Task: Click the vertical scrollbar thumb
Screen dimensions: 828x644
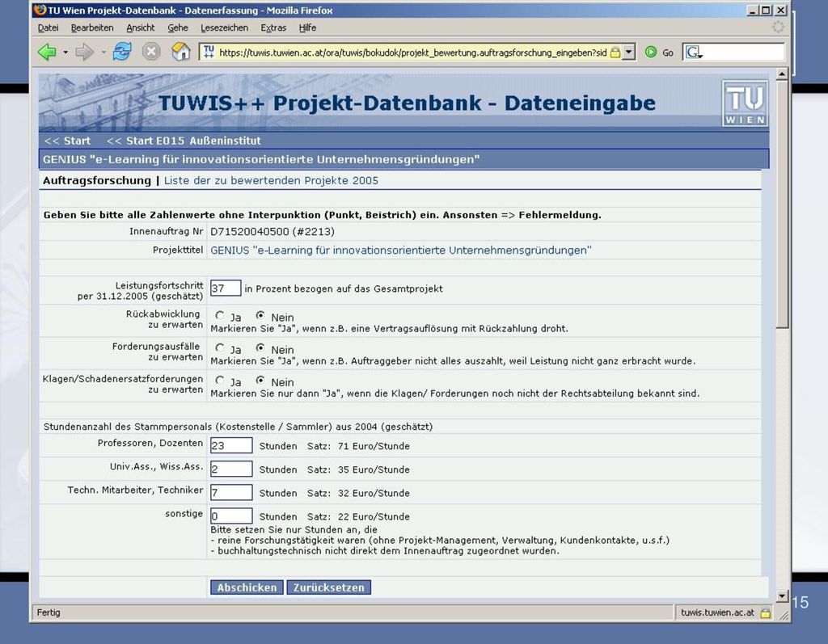Action: tap(783, 204)
